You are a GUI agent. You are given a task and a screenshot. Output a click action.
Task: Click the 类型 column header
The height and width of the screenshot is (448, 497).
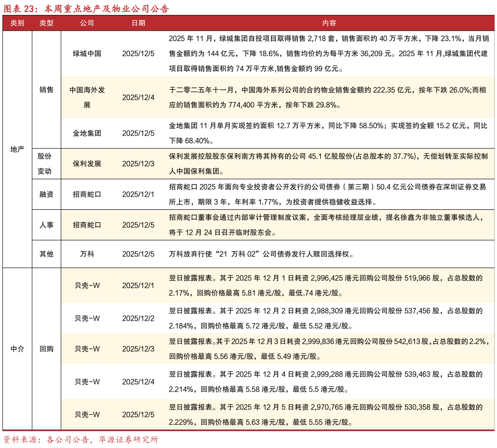[x=46, y=23]
